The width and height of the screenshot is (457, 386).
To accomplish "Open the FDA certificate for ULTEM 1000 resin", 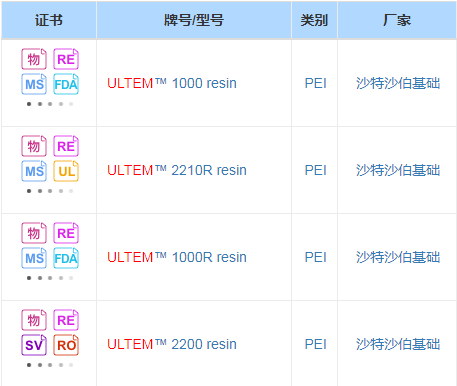I will pyautogui.click(x=66, y=84).
